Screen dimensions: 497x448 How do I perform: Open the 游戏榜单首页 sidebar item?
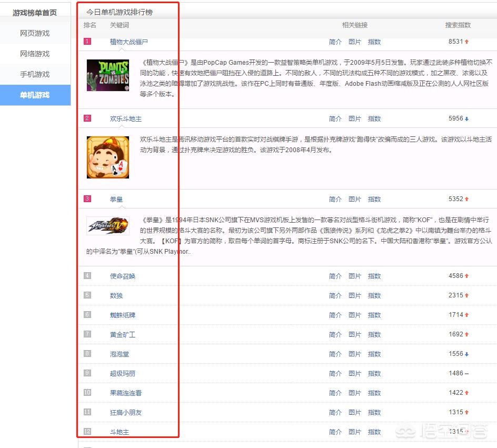35,13
